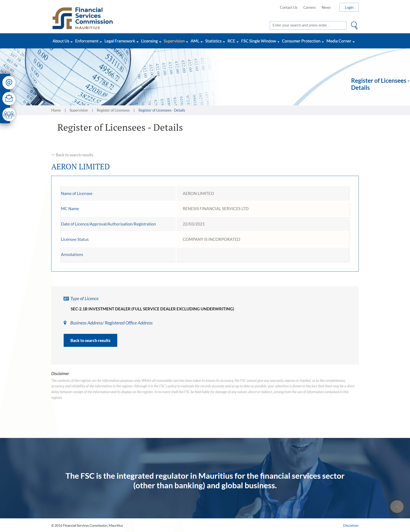Expand the AML menu
The image size is (410, 532).
pos(197,41)
